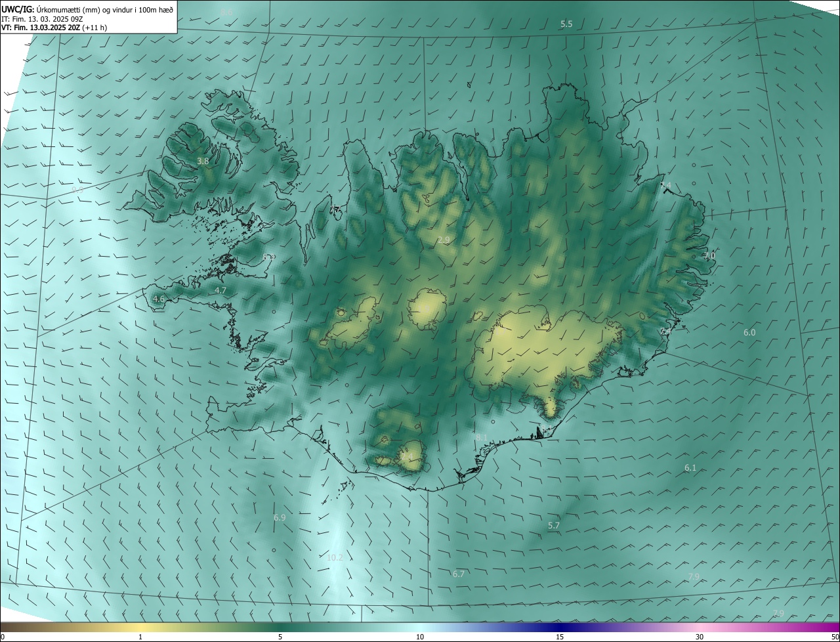This screenshot has width=840, height=642.
Task: Click the 5.7 value label over the sea
Action: pos(554,526)
